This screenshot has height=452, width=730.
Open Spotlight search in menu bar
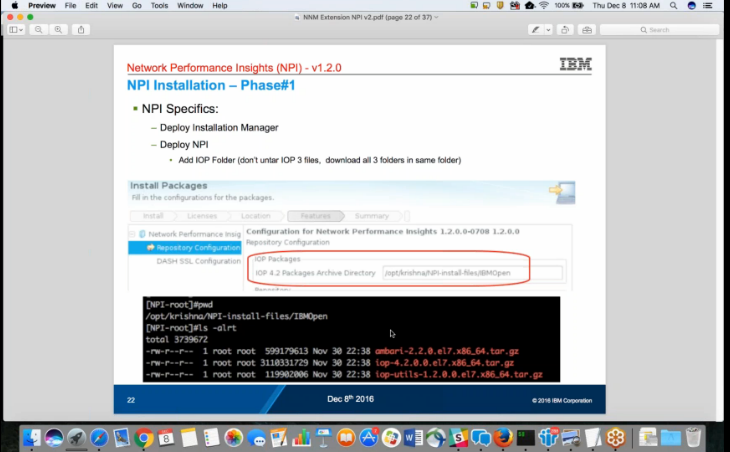[x=674, y=6]
